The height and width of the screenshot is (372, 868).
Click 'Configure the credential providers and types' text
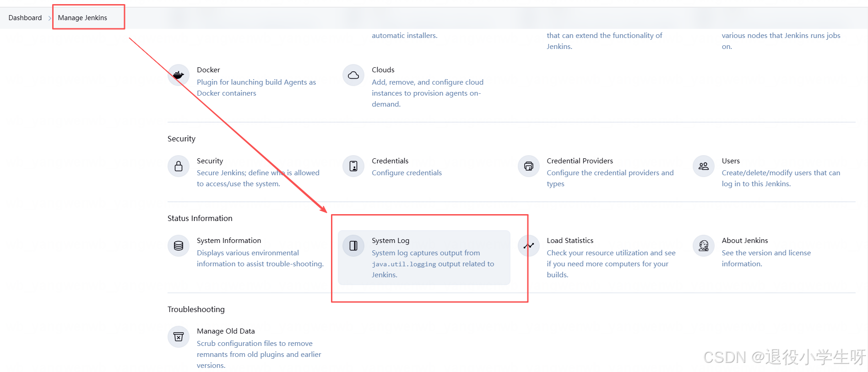pyautogui.click(x=610, y=178)
